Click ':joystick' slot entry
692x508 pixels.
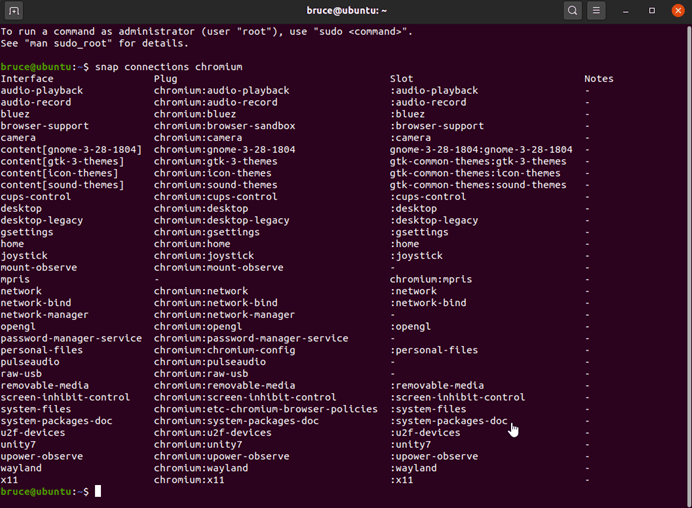point(416,256)
